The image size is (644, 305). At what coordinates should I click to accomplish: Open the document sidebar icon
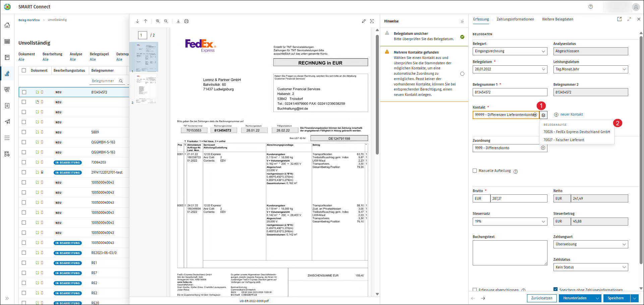click(x=7, y=57)
